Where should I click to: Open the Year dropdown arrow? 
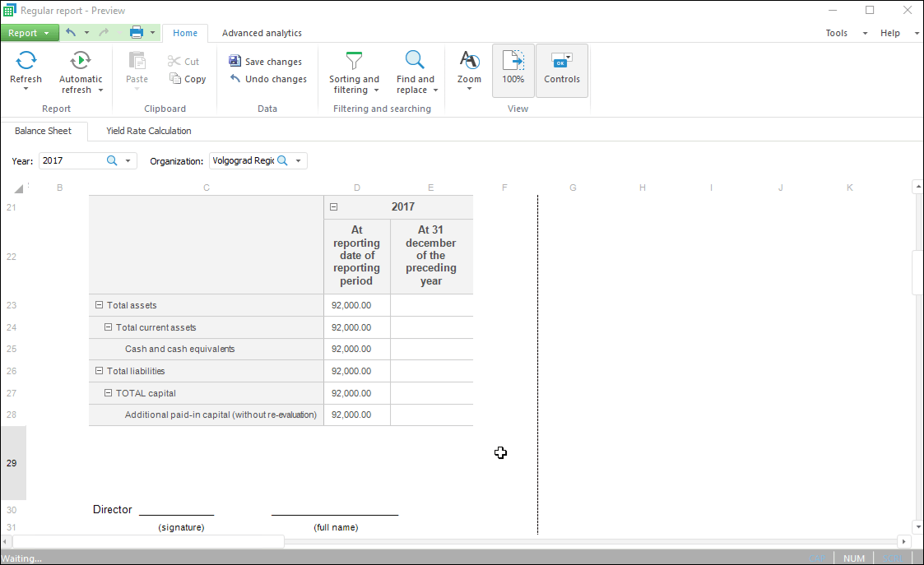click(128, 161)
